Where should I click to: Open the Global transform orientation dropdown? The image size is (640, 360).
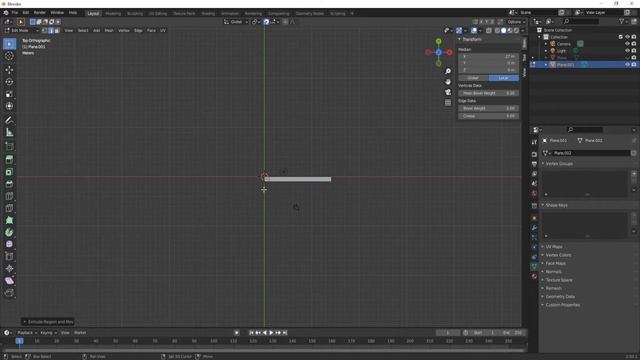(x=236, y=22)
